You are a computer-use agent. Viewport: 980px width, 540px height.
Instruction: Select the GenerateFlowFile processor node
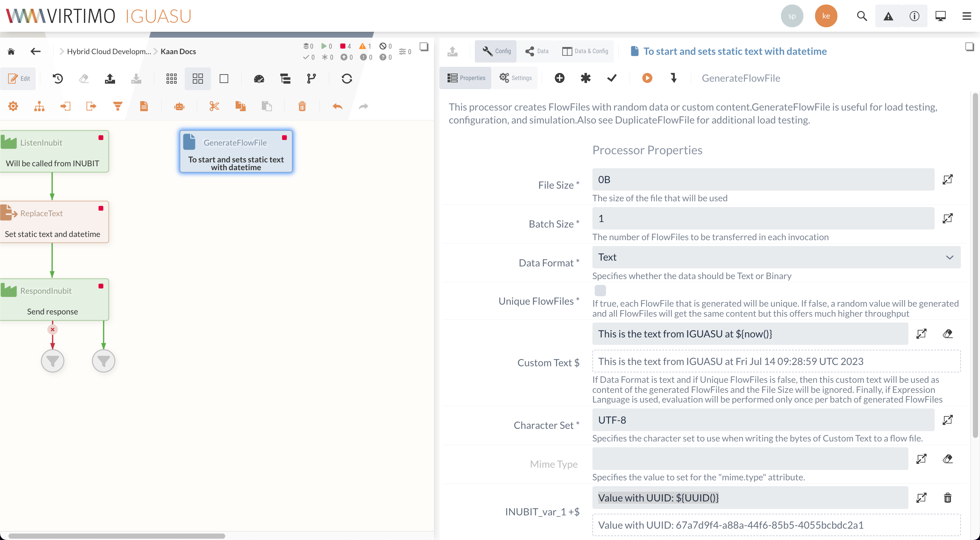pos(236,151)
